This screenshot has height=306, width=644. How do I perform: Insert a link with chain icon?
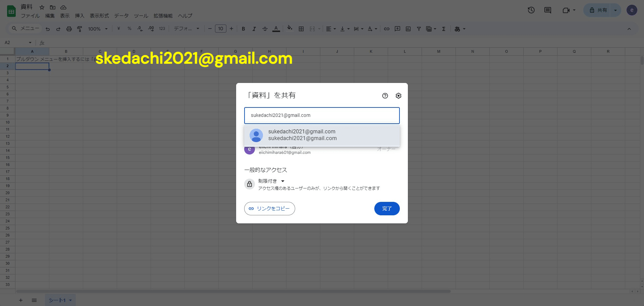(x=387, y=29)
